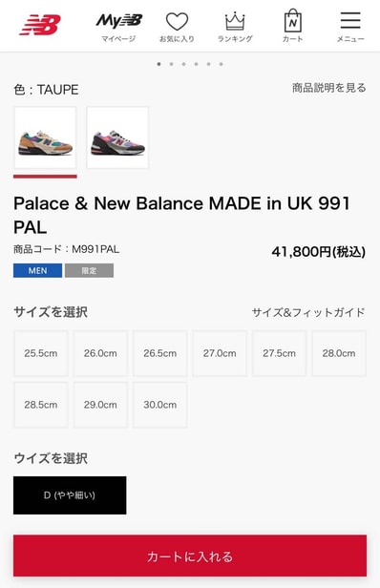Pick the 27.0cm size option
The width and height of the screenshot is (380, 588).
point(220,353)
